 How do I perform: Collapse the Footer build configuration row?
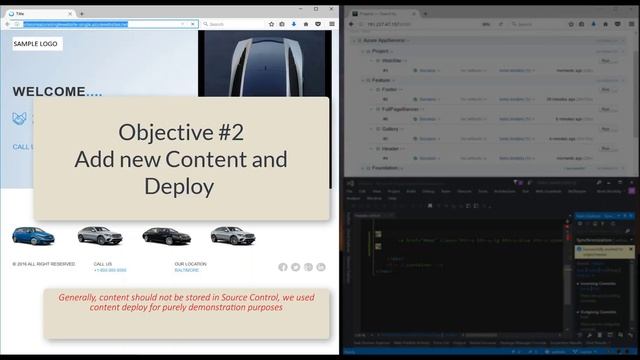(x=372, y=89)
